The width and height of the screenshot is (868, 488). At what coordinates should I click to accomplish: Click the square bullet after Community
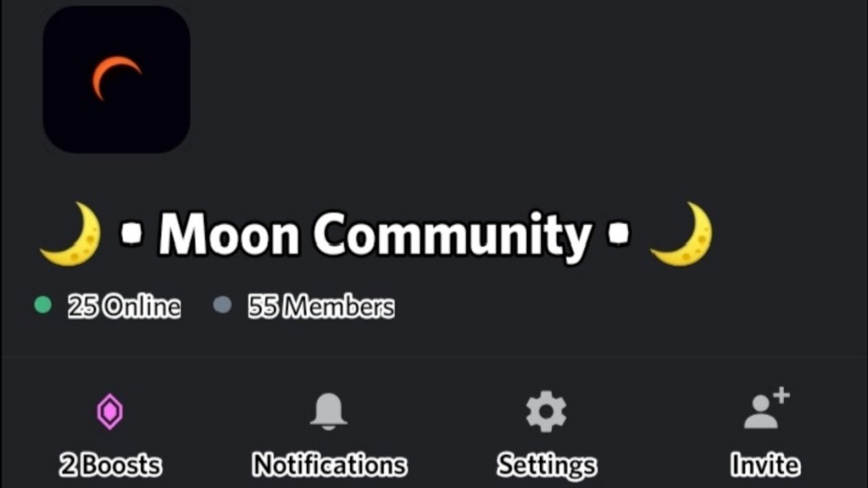[618, 233]
